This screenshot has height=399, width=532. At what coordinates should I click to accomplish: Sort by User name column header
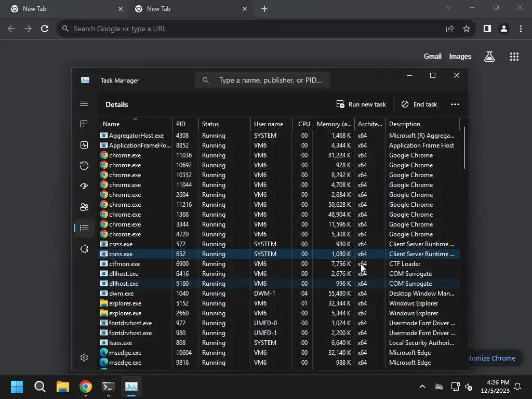click(271, 124)
